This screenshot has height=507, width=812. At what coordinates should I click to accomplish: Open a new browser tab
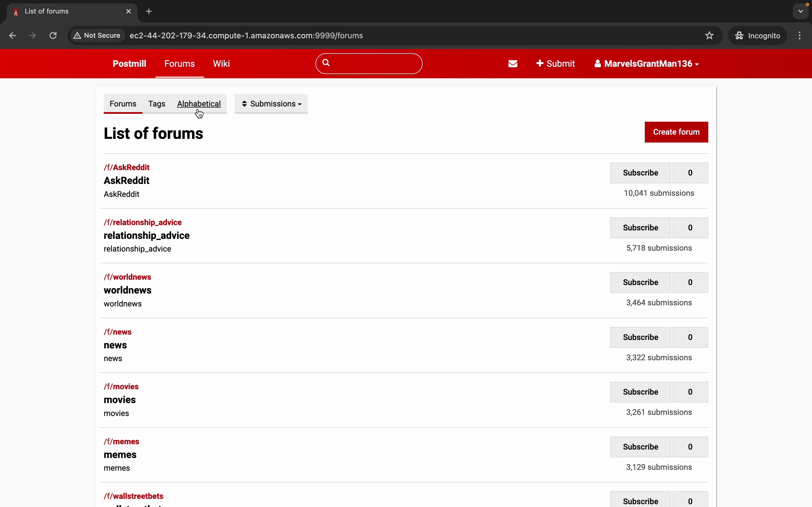149,11
